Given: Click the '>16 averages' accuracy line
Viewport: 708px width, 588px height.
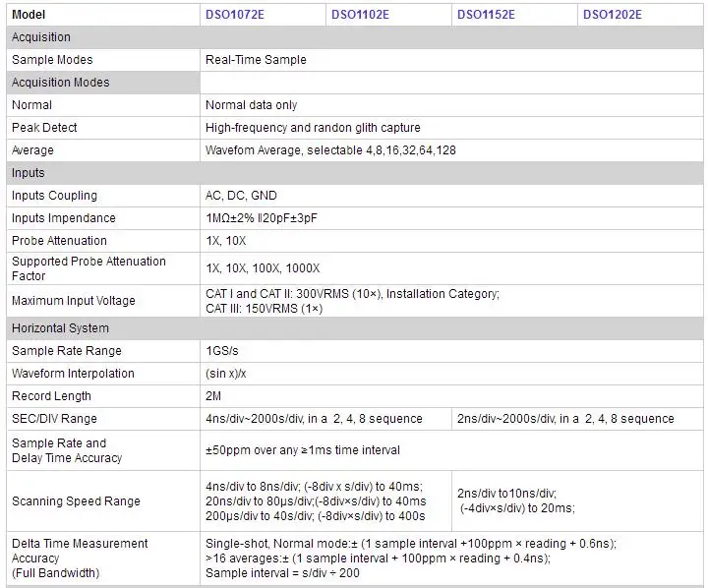Looking at the screenshot, I should pos(378,559).
